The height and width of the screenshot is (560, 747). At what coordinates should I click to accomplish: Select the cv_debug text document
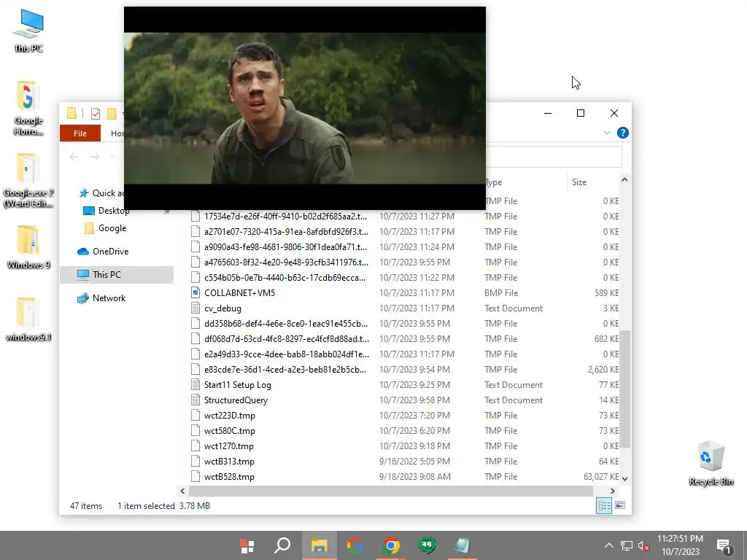tap(404, 308)
